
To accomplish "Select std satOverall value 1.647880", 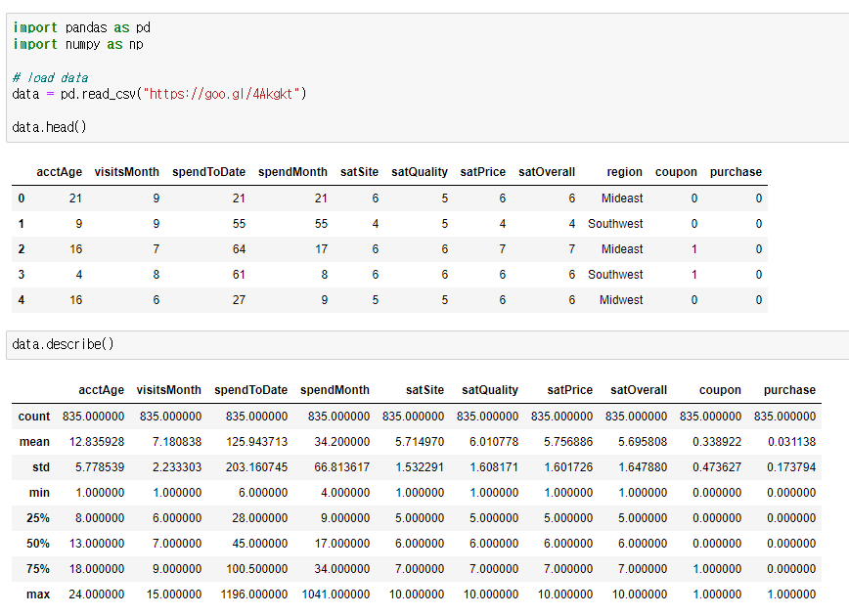I will pos(643,467).
